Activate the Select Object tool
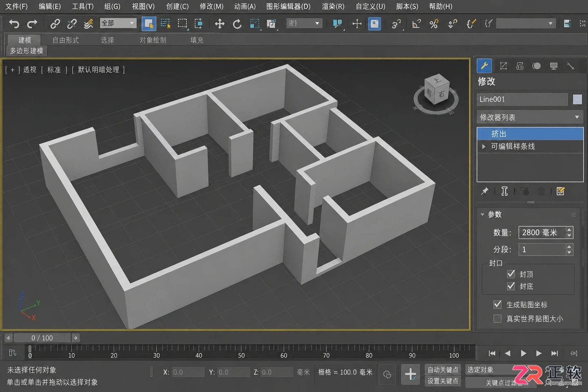Image resolution: width=588 pixels, height=392 pixels. 149,24
